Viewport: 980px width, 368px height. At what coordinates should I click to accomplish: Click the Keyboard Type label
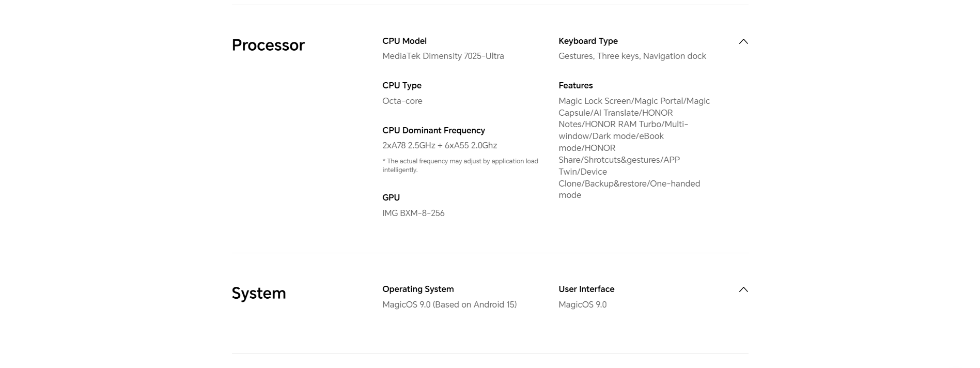588,41
